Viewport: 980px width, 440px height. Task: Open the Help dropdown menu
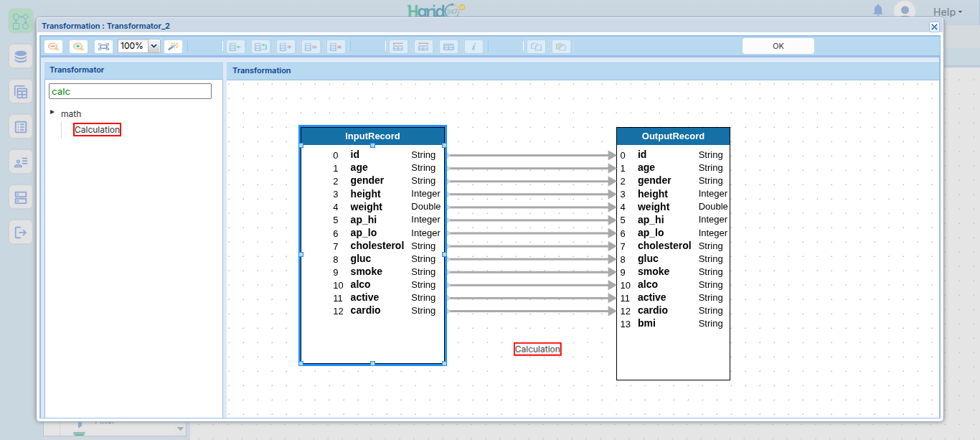[x=947, y=11]
